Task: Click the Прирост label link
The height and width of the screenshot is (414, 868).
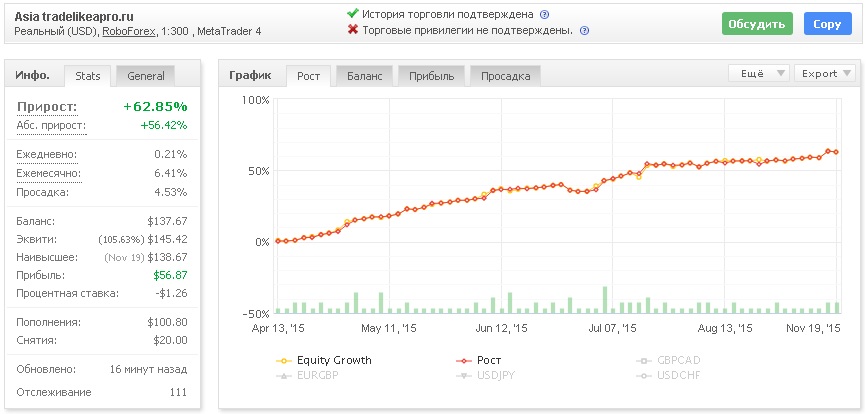Action: (47, 107)
